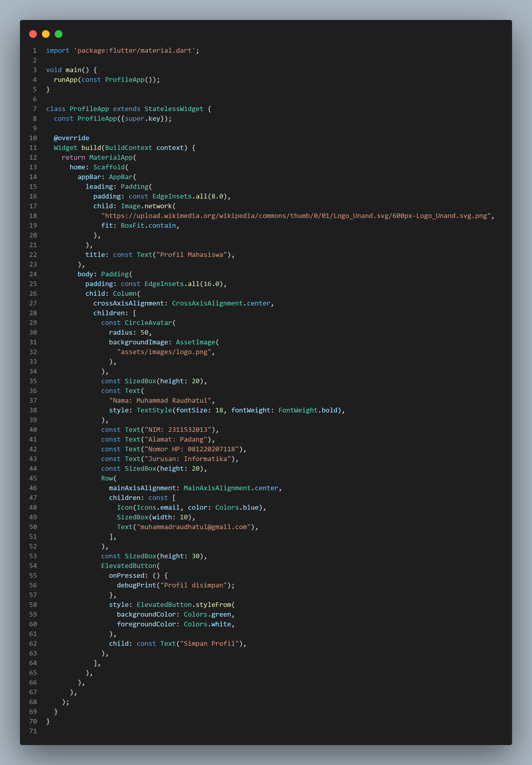Click the Wikimedia logo URL string
The image size is (532, 765).
click(296, 216)
